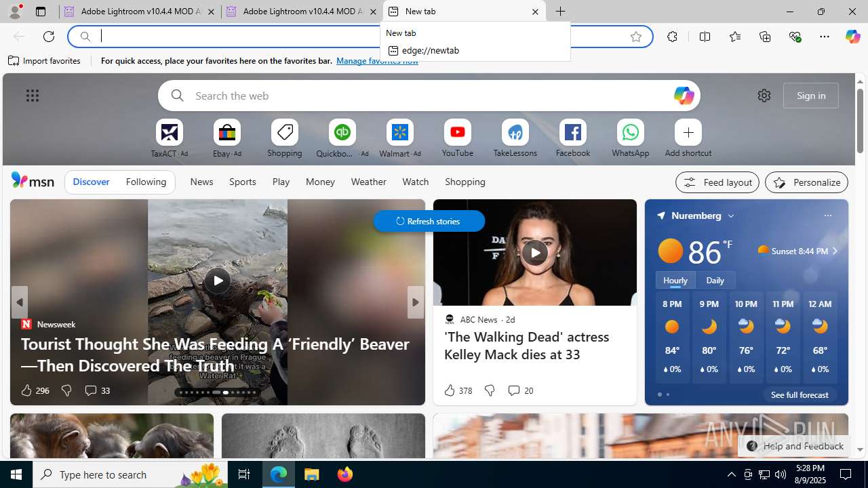Open the Ebay shortcut tile
The width and height of the screenshot is (868, 488).
(227, 139)
